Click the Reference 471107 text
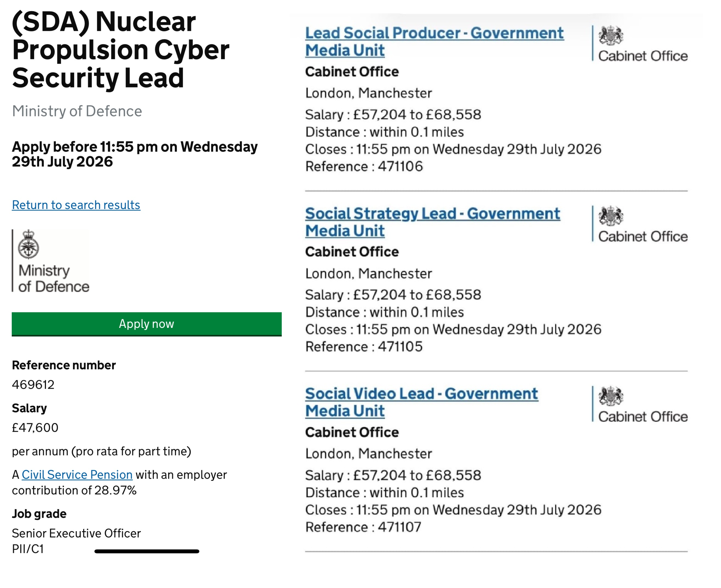 364,527
